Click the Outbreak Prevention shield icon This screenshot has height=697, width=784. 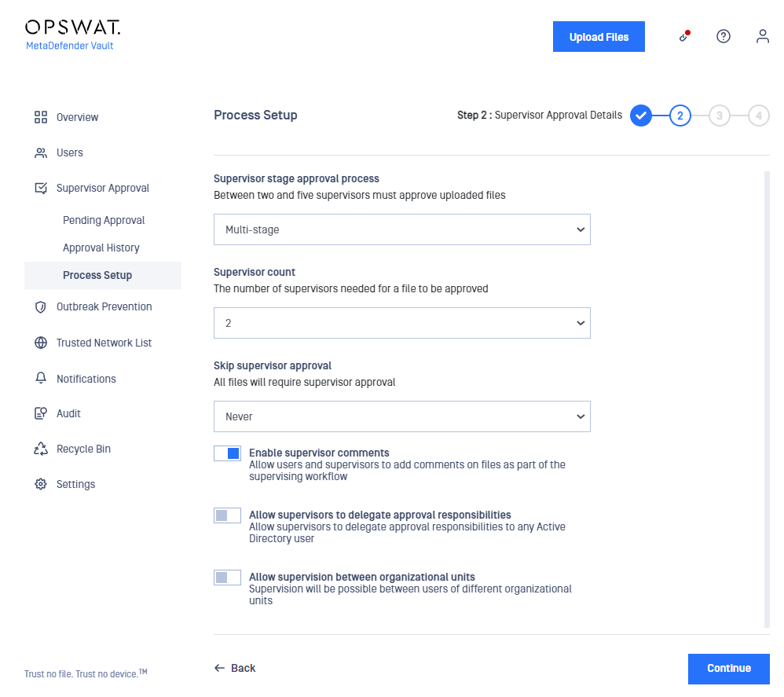pos(41,307)
